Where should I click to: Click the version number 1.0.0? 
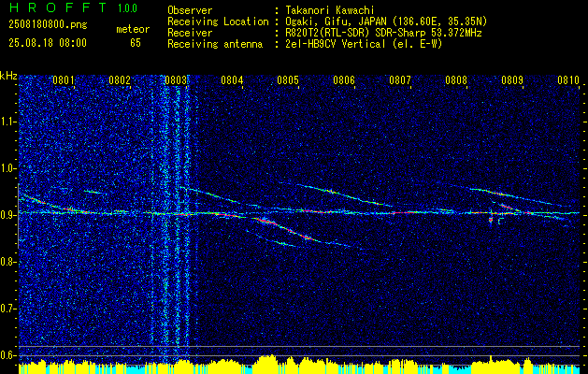pos(127,8)
